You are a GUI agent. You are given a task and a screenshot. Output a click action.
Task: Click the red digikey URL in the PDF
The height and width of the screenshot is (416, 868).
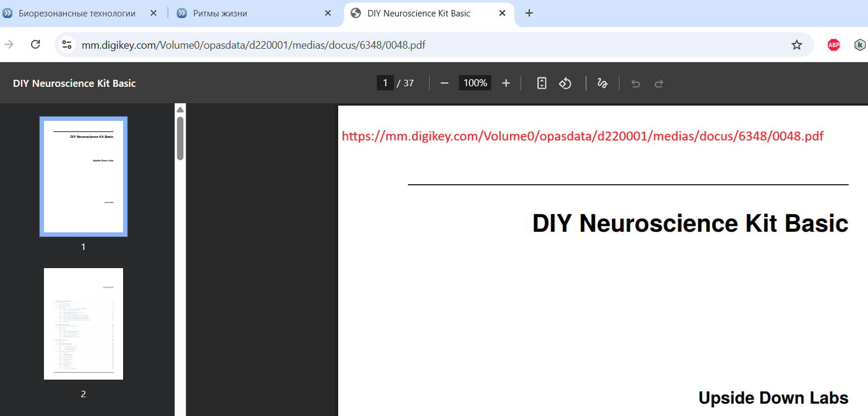click(583, 136)
